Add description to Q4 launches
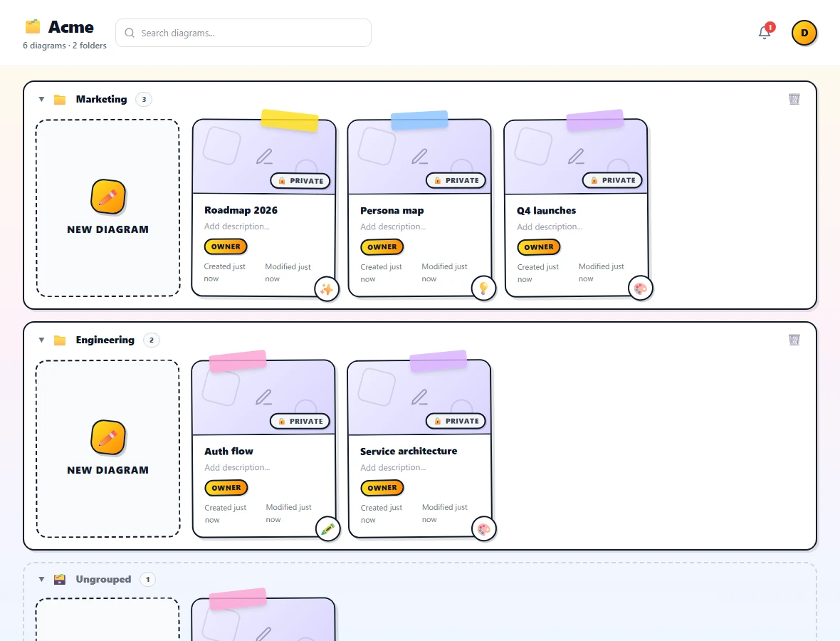Image resolution: width=840 pixels, height=641 pixels. (x=550, y=226)
